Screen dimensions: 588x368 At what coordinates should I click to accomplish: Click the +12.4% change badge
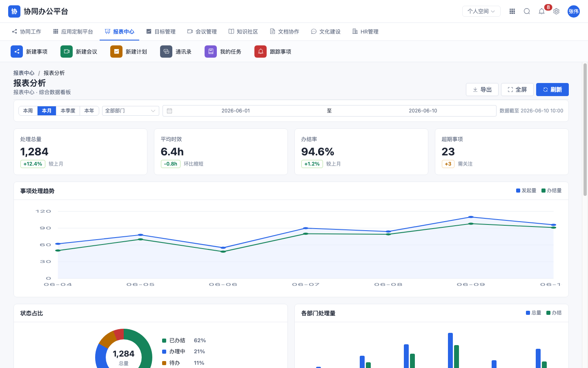pyautogui.click(x=33, y=164)
